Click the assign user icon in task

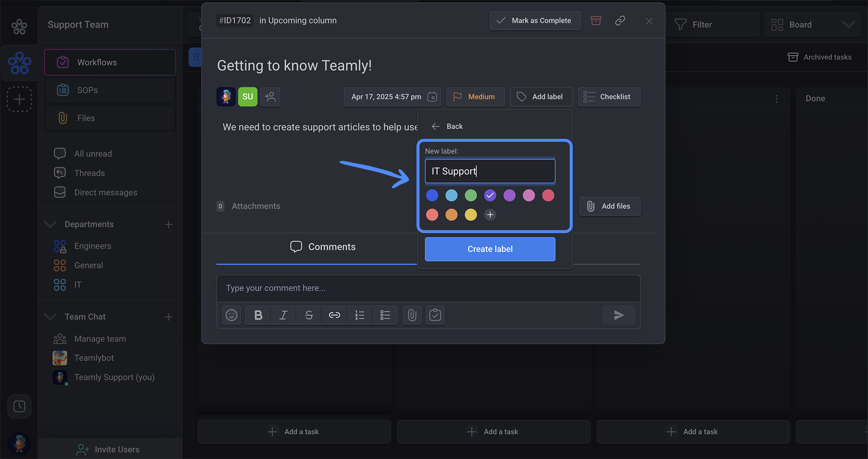pyautogui.click(x=270, y=97)
